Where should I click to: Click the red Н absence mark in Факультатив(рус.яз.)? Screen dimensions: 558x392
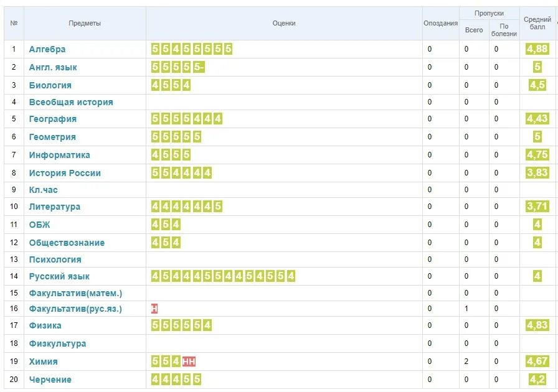154,309
